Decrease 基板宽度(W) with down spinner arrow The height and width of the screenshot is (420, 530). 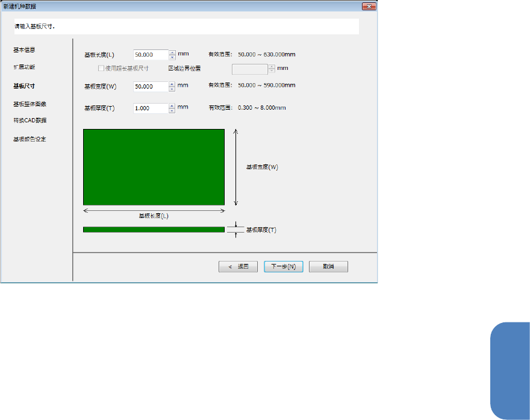pyautogui.click(x=172, y=89)
